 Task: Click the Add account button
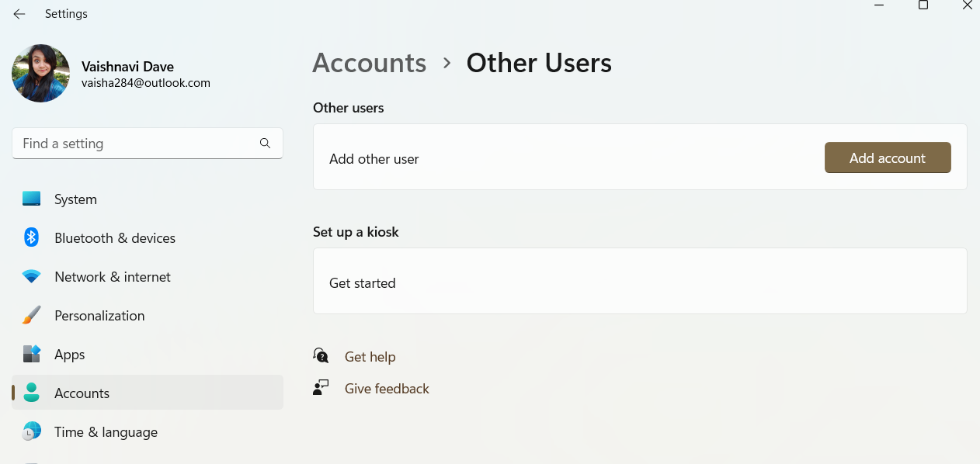coord(888,158)
